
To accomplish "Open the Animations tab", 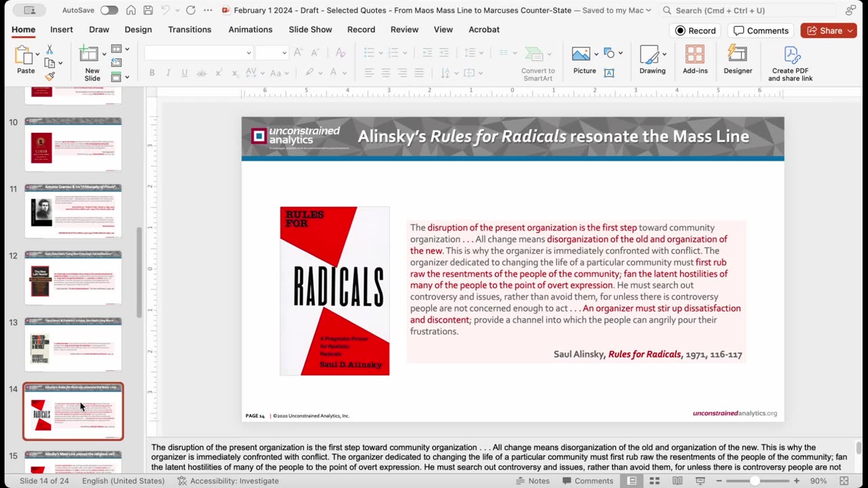I will click(x=250, y=30).
